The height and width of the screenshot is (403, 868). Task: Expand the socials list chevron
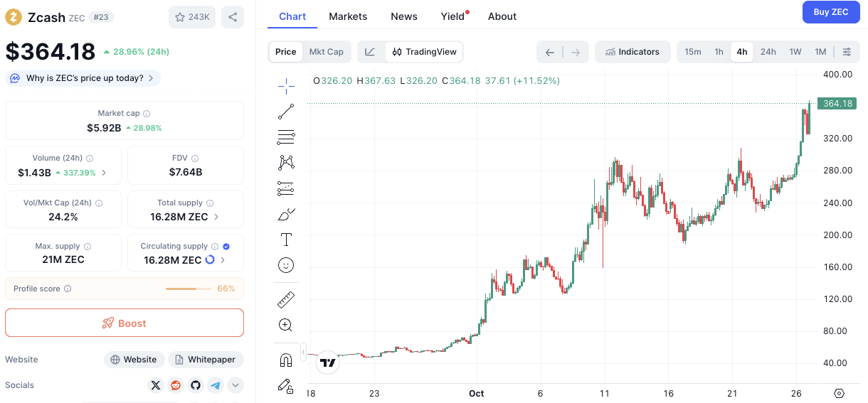coord(235,385)
